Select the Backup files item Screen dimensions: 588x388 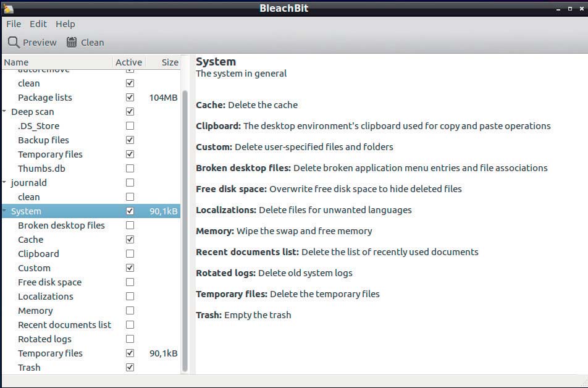(43, 140)
